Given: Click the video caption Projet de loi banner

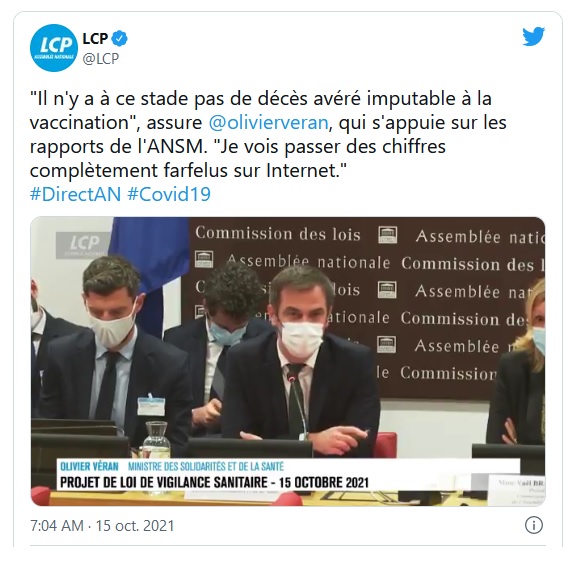Looking at the screenshot, I should coord(214,482).
